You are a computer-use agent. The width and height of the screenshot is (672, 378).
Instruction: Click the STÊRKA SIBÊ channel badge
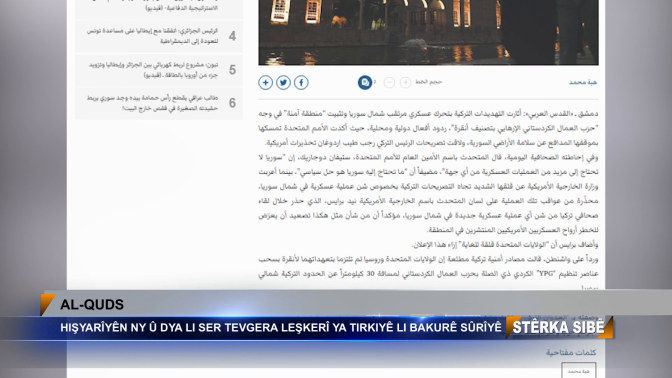pos(559,328)
